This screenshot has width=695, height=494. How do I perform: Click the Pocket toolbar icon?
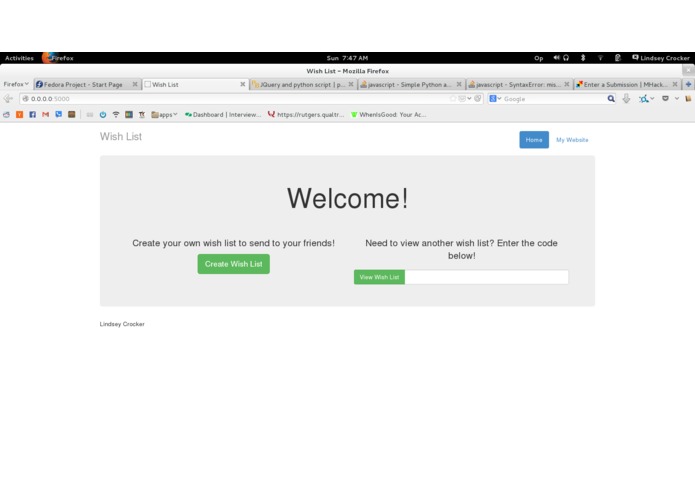click(x=665, y=99)
